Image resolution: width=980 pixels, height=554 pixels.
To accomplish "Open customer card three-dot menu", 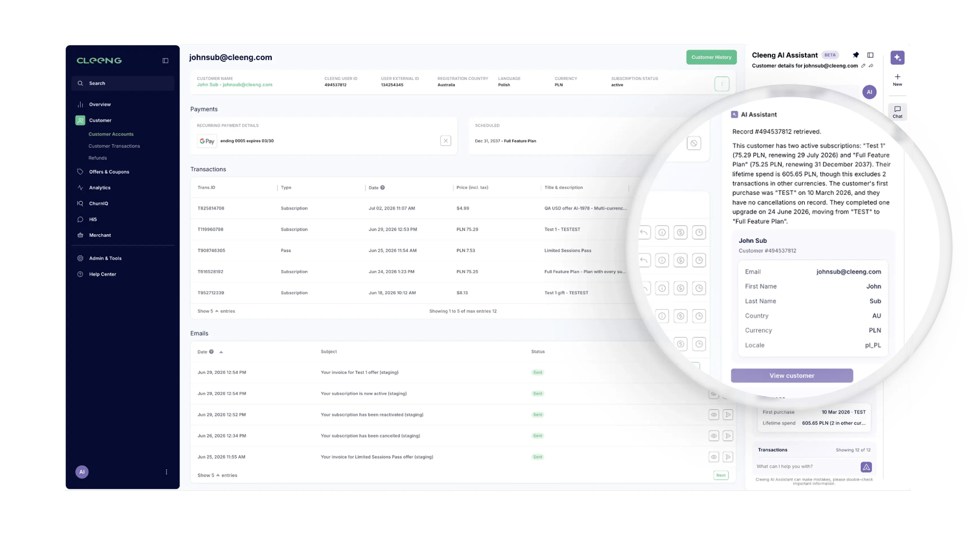I will [722, 84].
